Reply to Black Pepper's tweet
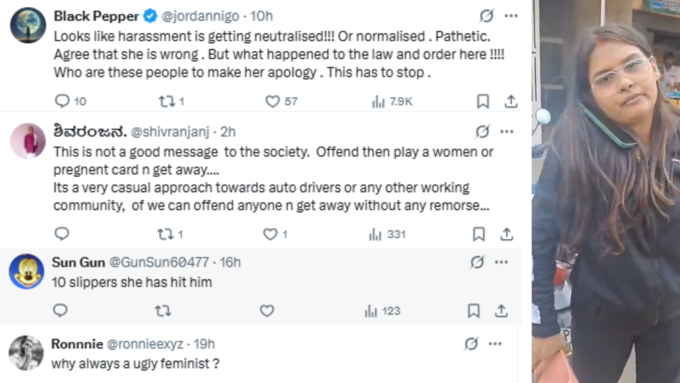Screen dimensions: 680x383 [x=62, y=101]
